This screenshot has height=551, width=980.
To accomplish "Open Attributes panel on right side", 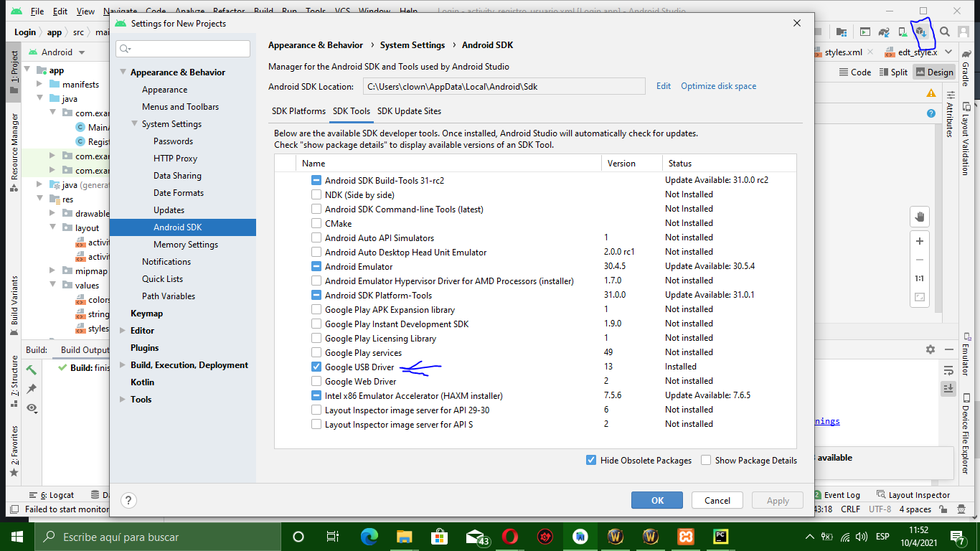I will point(949,115).
